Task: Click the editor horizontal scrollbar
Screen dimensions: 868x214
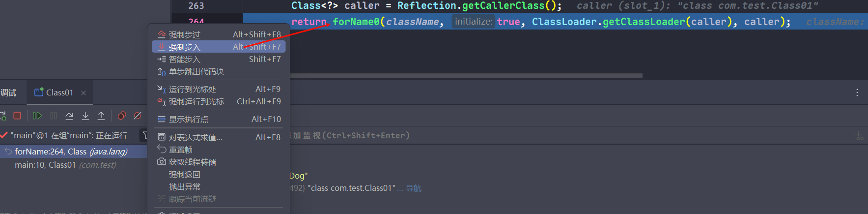Action: (x=466, y=76)
